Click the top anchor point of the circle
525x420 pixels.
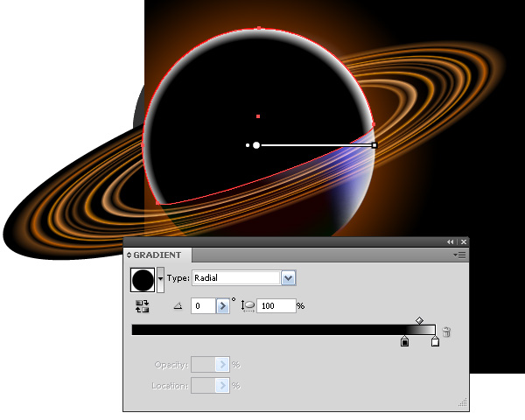(x=259, y=28)
